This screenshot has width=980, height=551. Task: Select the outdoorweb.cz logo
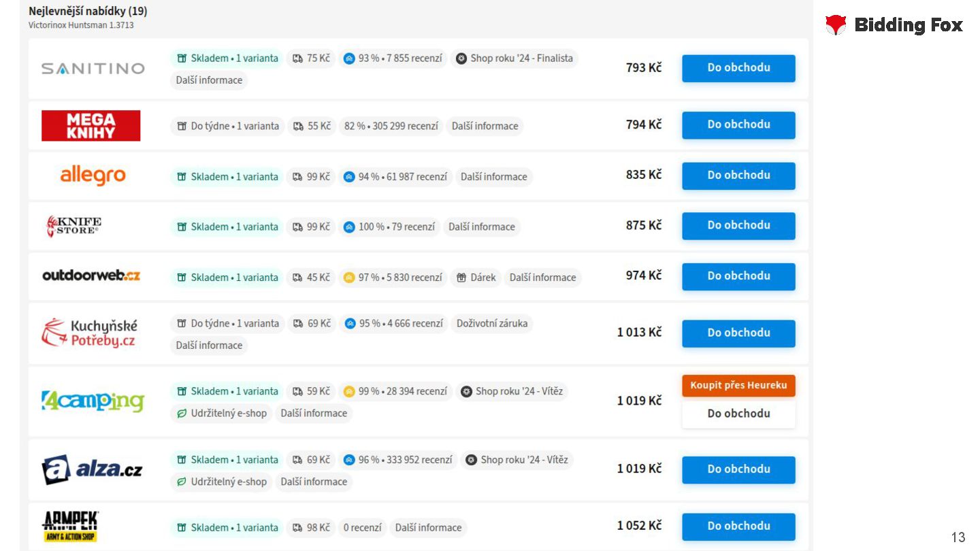[x=91, y=275]
